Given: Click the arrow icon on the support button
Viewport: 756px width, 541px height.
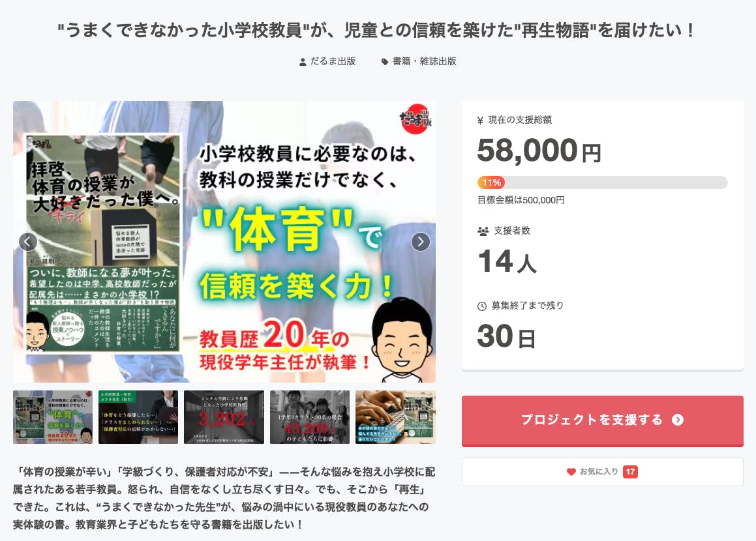Looking at the screenshot, I should pos(678,420).
